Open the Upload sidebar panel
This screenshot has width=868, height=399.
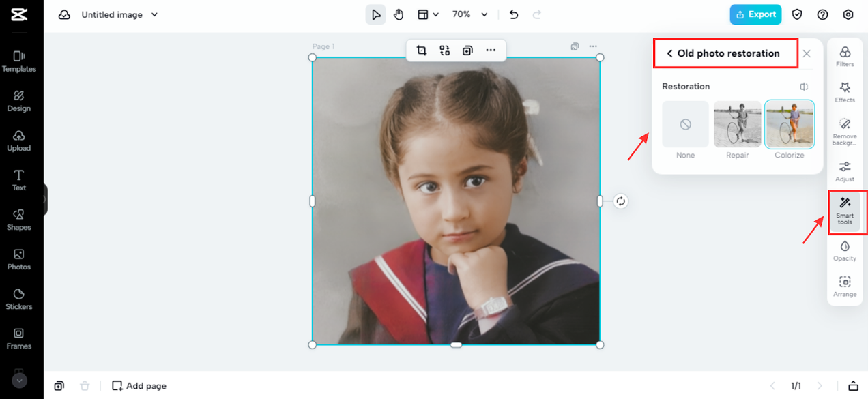(19, 141)
